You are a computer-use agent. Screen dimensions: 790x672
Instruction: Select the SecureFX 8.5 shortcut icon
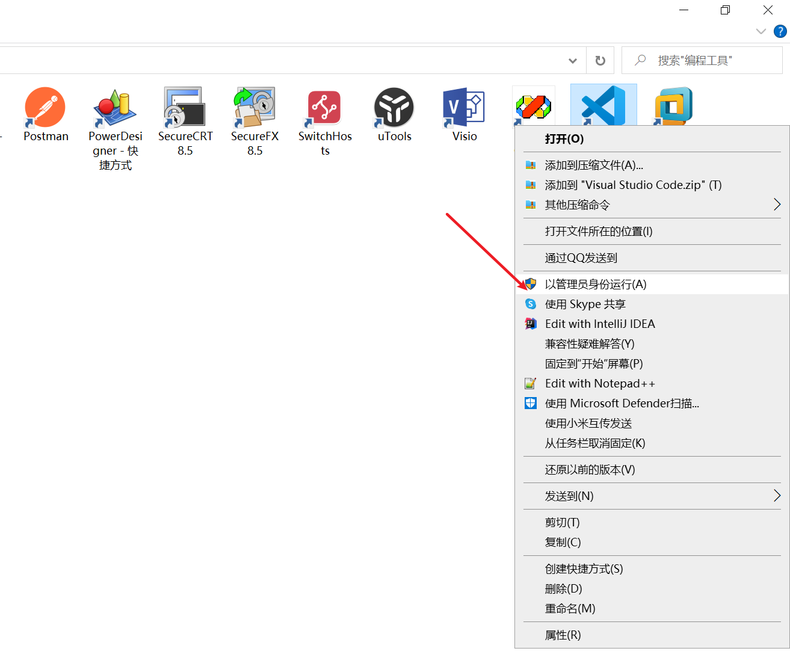tap(255, 107)
